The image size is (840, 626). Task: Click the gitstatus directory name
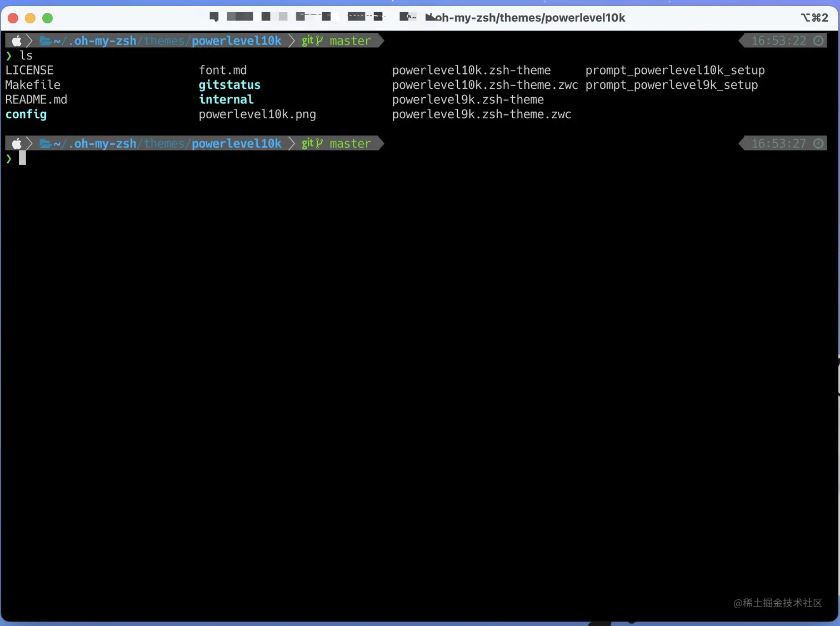coord(229,85)
